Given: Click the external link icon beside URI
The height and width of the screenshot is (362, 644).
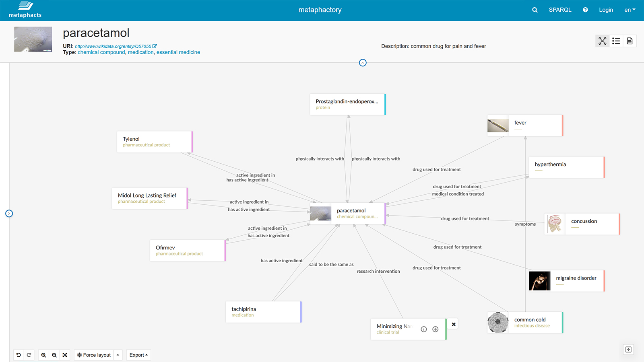Looking at the screenshot, I should [x=155, y=46].
